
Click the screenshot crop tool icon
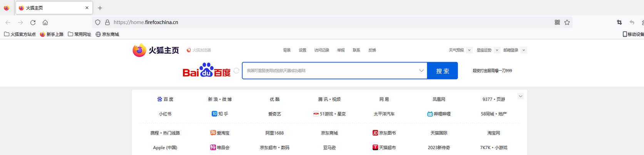(x=619, y=22)
